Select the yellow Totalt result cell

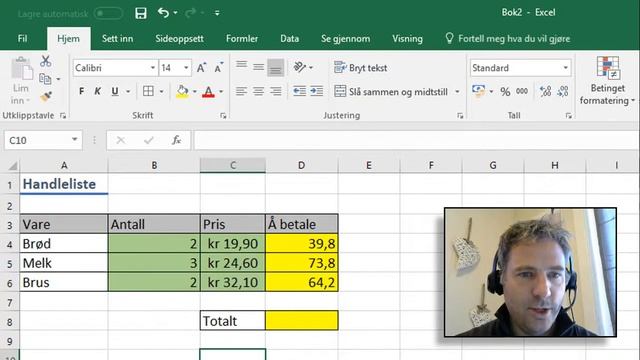(x=302, y=320)
